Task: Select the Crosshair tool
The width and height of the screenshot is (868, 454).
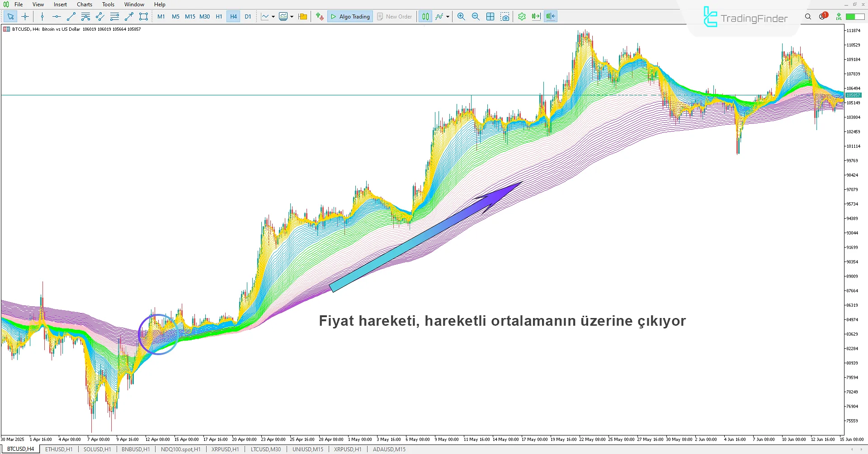Action: tap(25, 16)
